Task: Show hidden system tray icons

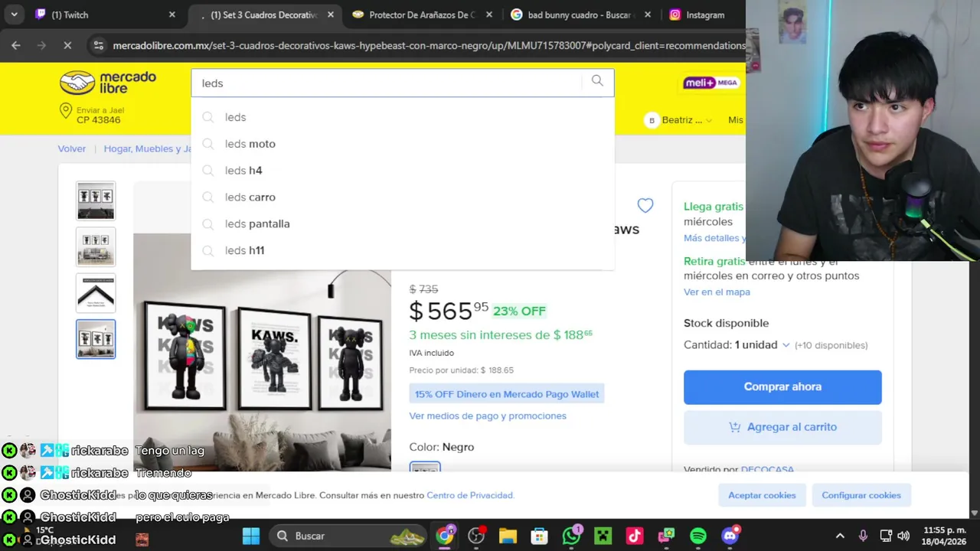Action: coord(840,536)
